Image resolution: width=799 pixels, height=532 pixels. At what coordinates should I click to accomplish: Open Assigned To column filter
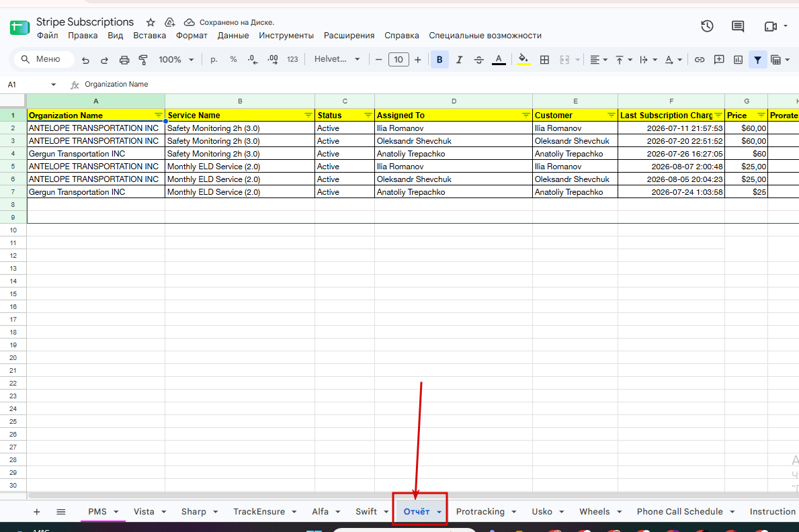pos(526,116)
